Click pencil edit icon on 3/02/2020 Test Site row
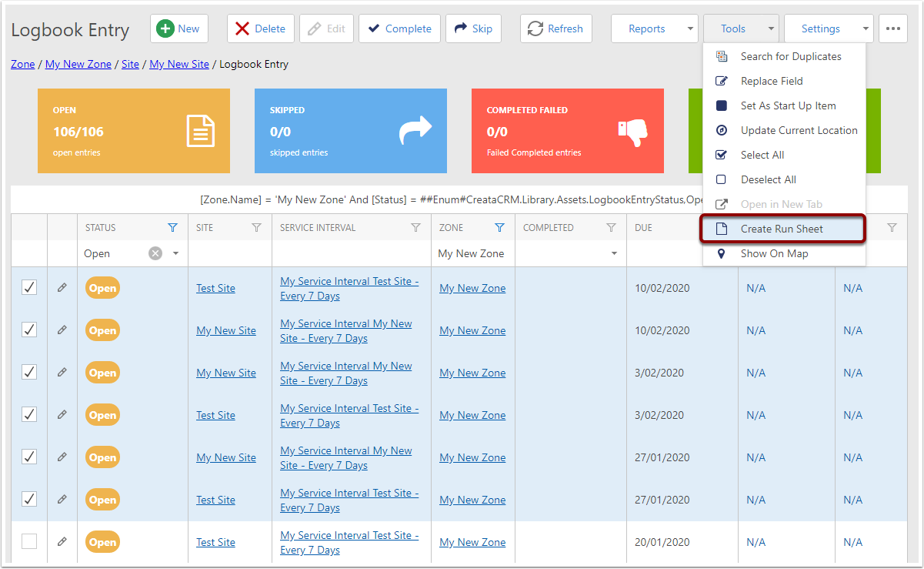Screen dimensions: 924x569 (62, 414)
